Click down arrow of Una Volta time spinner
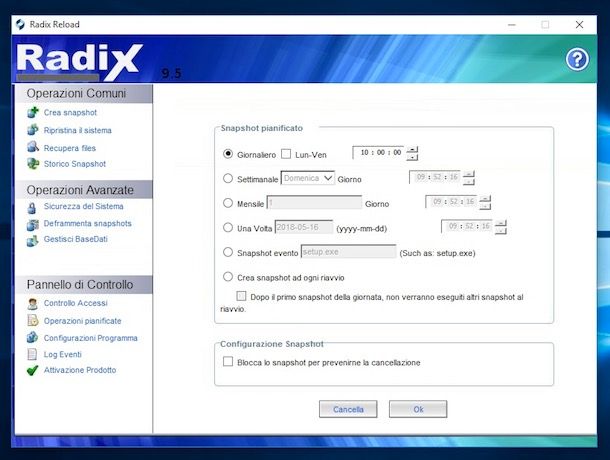Screen dimensions: 610x460 coord(501,231)
